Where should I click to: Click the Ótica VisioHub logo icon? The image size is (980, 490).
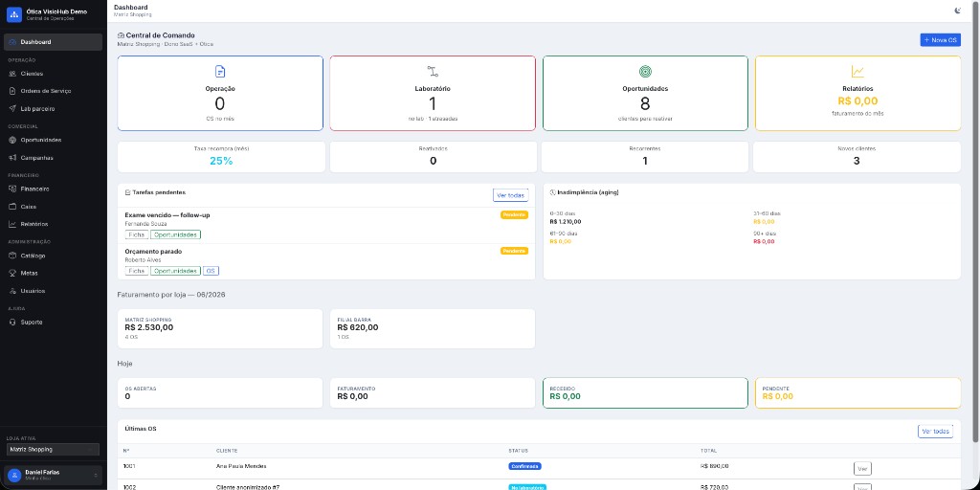13,14
